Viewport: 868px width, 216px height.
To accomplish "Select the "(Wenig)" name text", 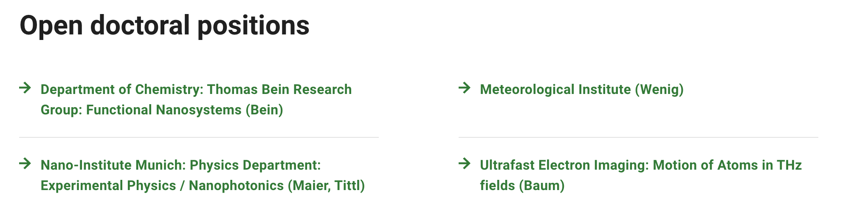I will 659,90.
